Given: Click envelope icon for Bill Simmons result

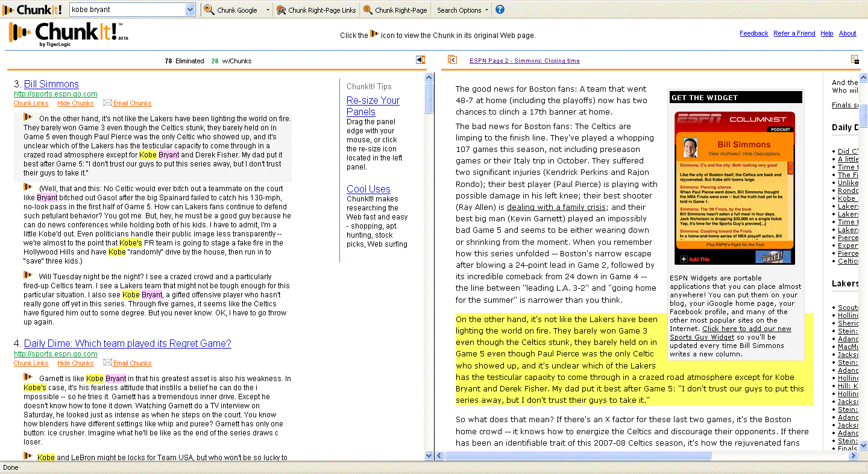Looking at the screenshot, I should click(108, 103).
